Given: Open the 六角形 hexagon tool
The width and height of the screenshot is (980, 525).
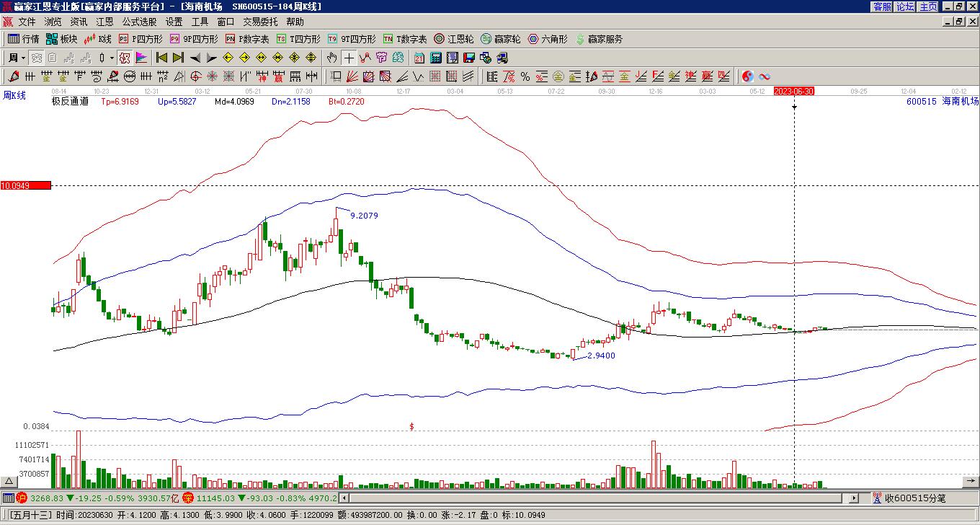Looking at the screenshot, I should click(x=548, y=39).
